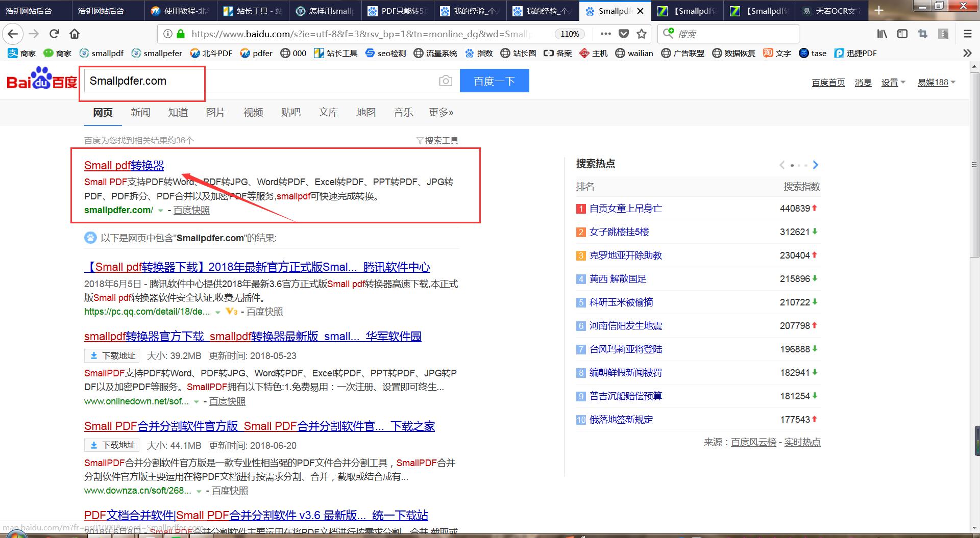Open 百度风云榜 source link
Image resolution: width=980 pixels, height=538 pixels.
point(753,442)
